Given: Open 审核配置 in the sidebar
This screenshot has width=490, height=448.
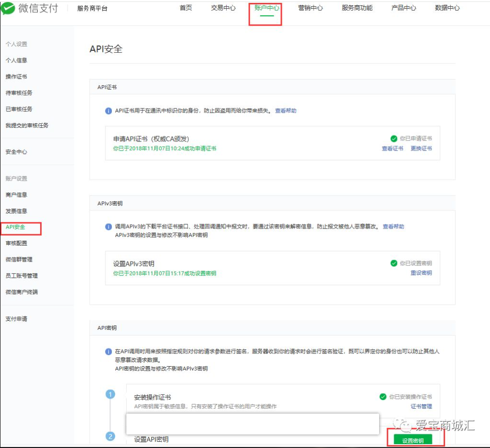Looking at the screenshot, I should (16, 243).
